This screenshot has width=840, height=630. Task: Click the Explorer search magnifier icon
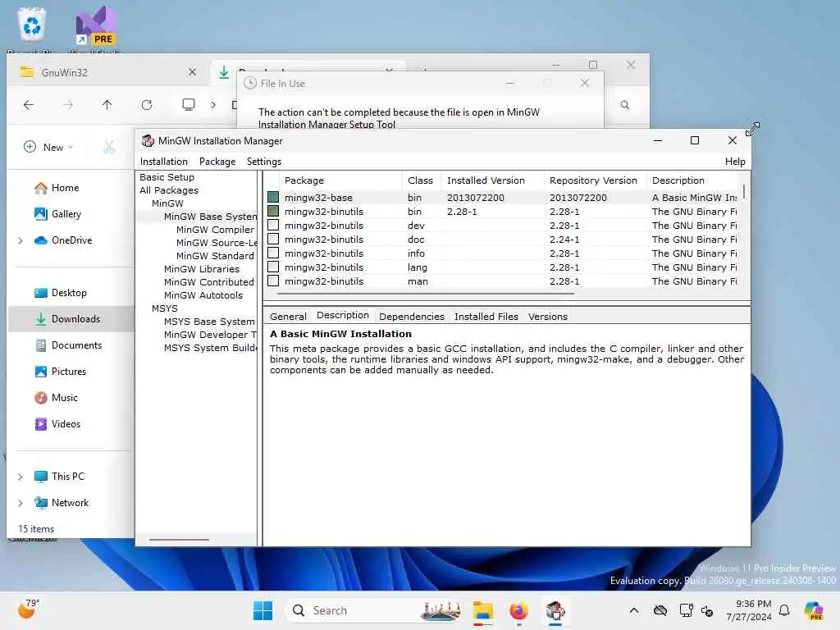624,105
